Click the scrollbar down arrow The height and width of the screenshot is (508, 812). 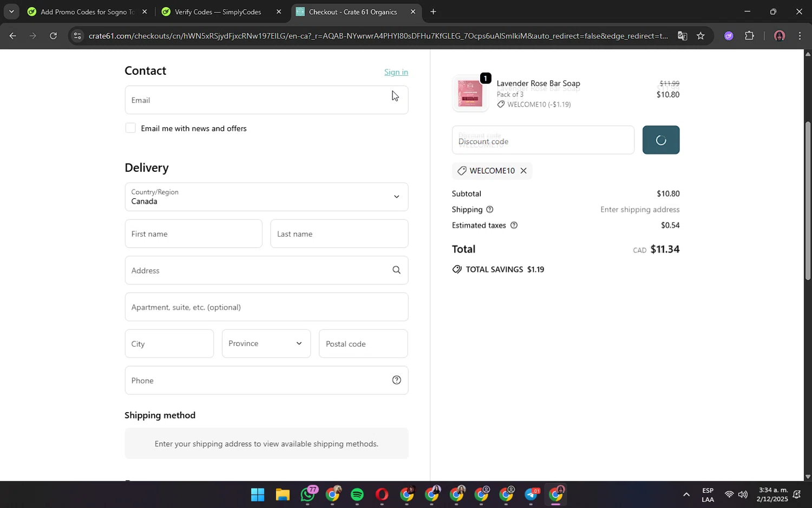808,477
